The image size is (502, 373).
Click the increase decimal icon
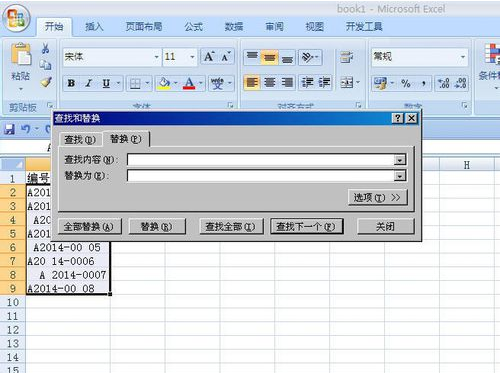tap(444, 83)
